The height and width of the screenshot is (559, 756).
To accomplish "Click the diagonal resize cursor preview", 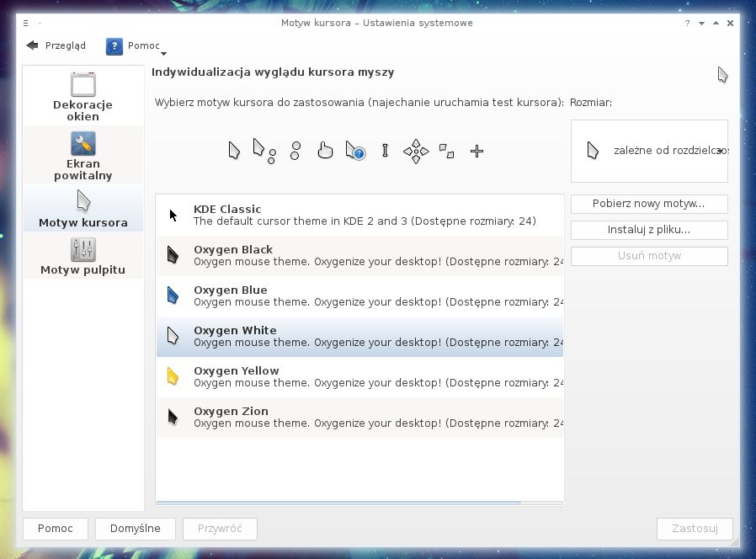I will pos(446,151).
